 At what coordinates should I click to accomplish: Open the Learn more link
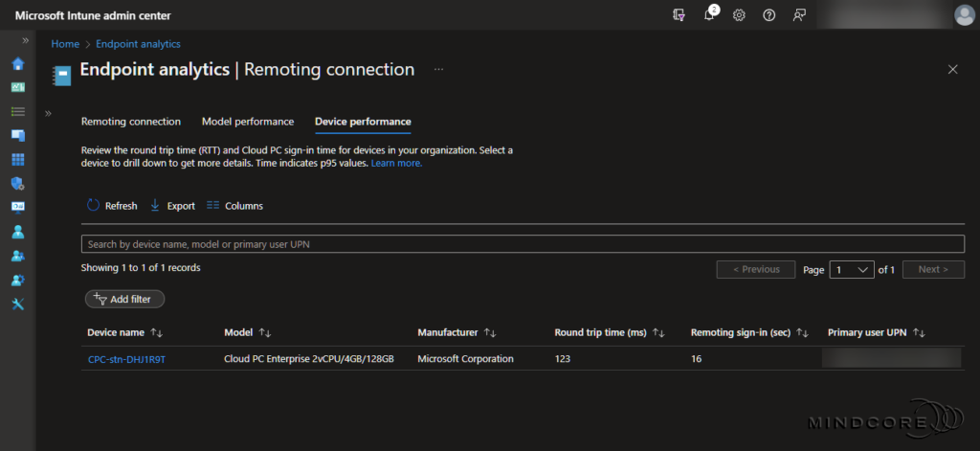[396, 164]
